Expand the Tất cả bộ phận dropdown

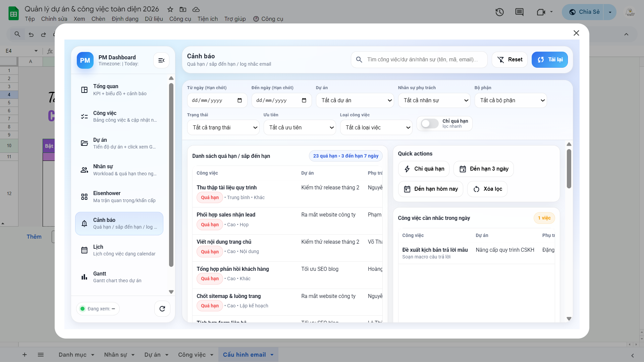[x=511, y=101]
